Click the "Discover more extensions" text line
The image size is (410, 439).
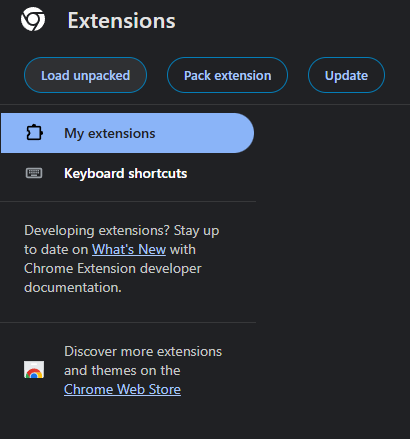(143, 351)
